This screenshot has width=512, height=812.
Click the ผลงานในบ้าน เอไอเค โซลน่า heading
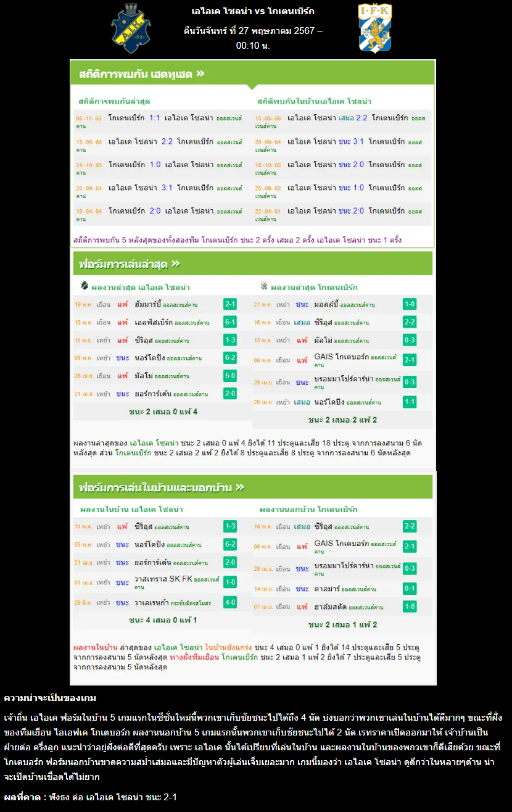coord(131,509)
